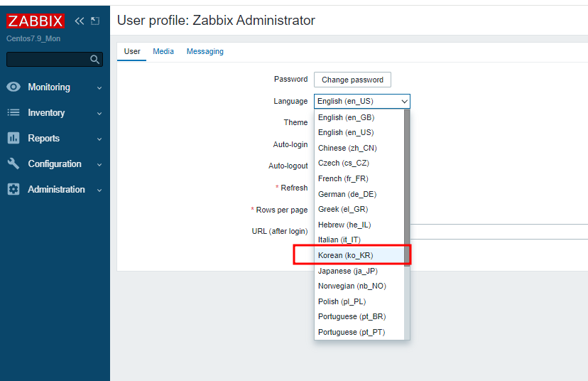Click the search magnifier icon
The width and height of the screenshot is (588, 381).
(95, 59)
